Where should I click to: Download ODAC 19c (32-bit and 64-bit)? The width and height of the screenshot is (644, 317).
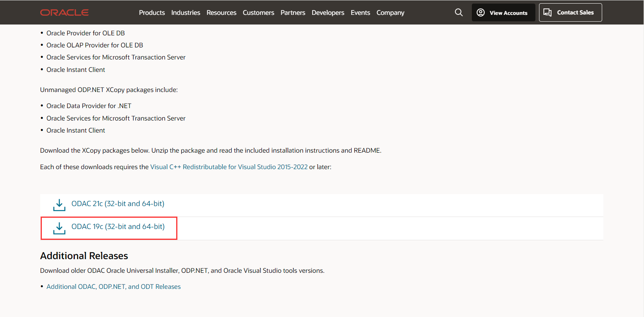click(x=118, y=227)
